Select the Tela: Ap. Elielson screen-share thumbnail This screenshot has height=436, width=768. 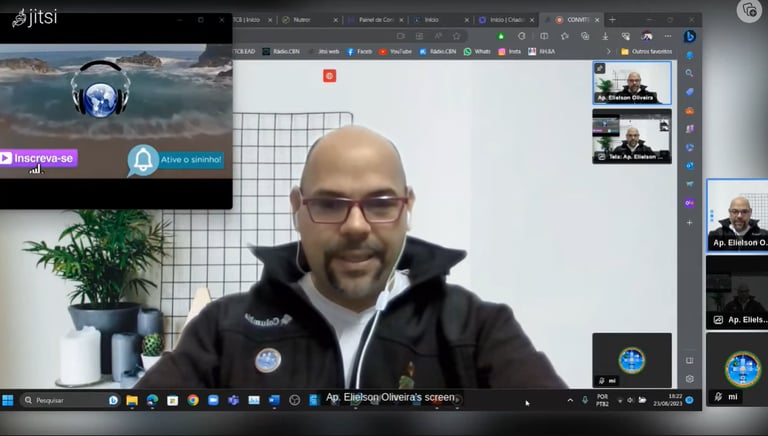(x=632, y=136)
